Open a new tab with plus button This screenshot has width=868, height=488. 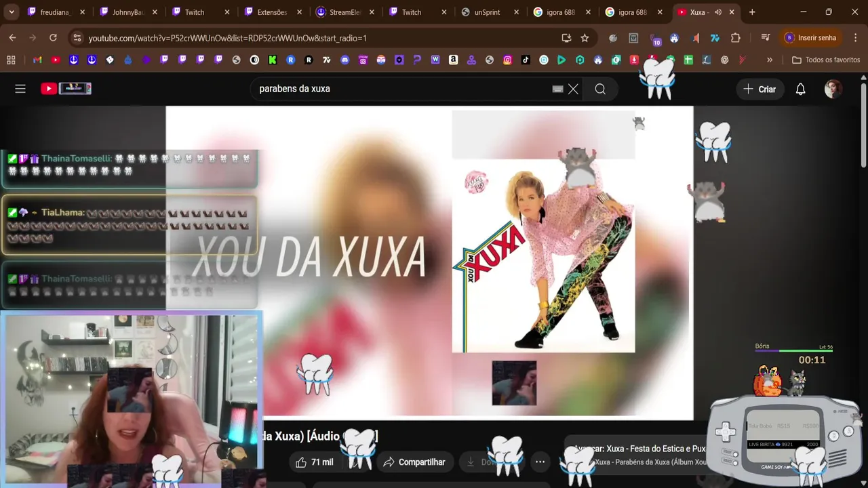(x=752, y=12)
